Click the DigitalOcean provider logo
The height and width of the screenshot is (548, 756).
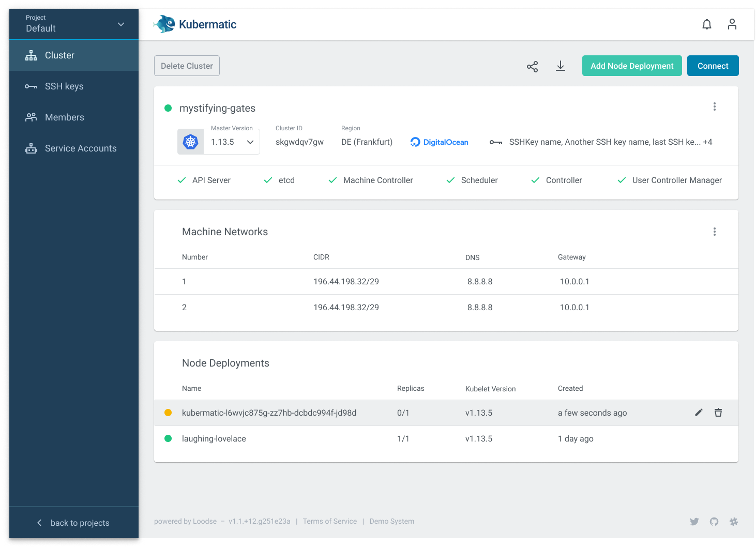point(439,142)
